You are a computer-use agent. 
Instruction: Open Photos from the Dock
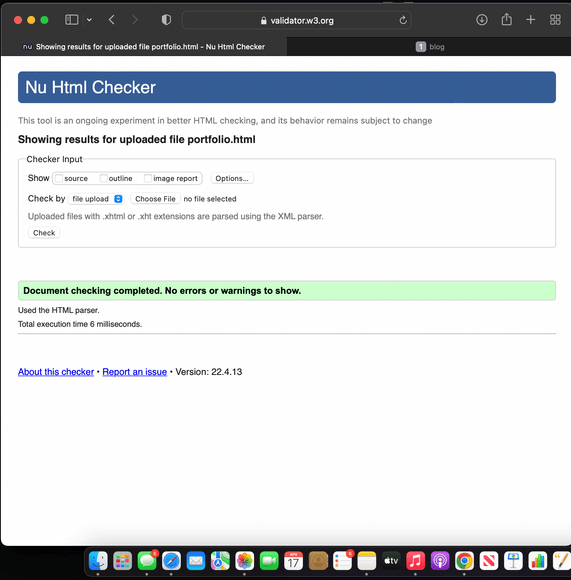click(244, 561)
